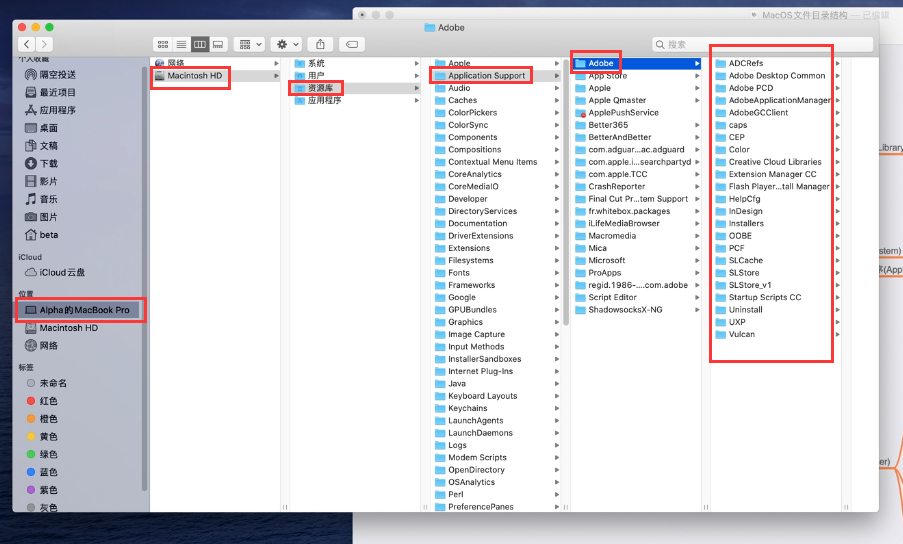Filter by the red tag 红色

point(43,401)
